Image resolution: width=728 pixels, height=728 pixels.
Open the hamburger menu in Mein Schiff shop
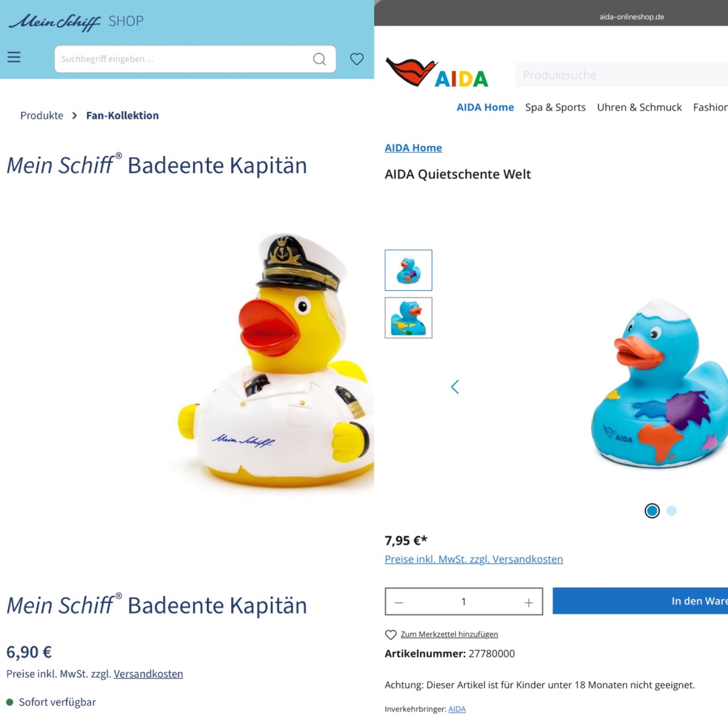click(x=14, y=57)
